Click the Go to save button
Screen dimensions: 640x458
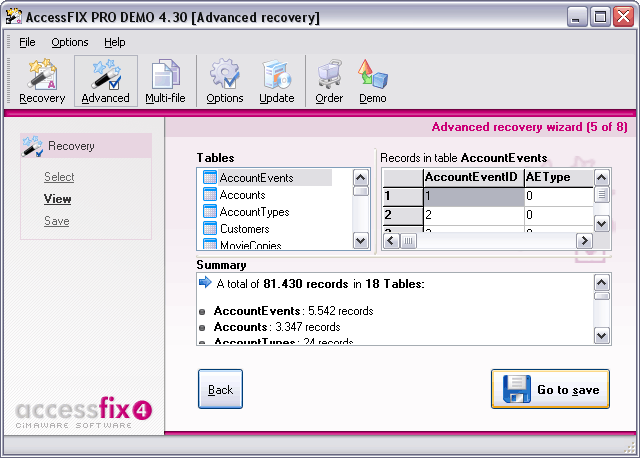(550, 389)
